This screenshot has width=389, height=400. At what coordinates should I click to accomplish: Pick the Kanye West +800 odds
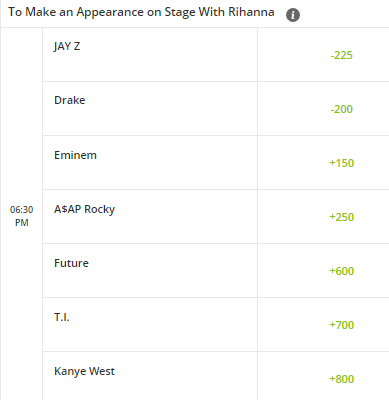click(341, 379)
